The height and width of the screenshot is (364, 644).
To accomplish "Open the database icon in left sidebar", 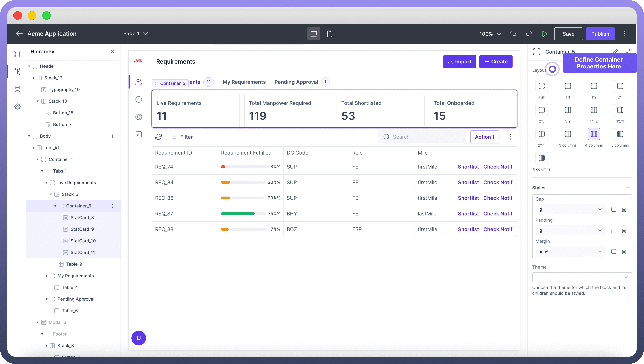I will point(17,89).
